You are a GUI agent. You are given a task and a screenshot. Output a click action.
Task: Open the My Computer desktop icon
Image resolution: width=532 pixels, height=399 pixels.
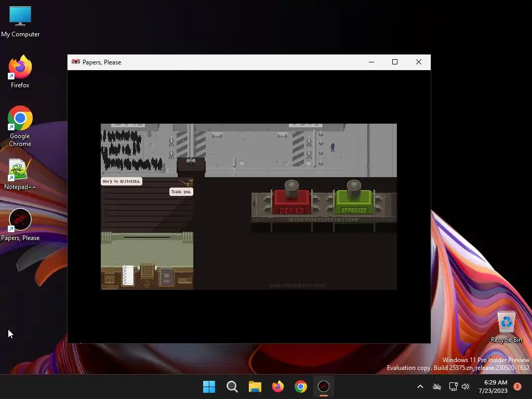[20, 21]
